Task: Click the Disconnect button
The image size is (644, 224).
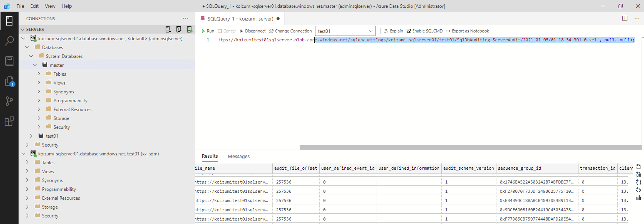Action: click(x=252, y=31)
